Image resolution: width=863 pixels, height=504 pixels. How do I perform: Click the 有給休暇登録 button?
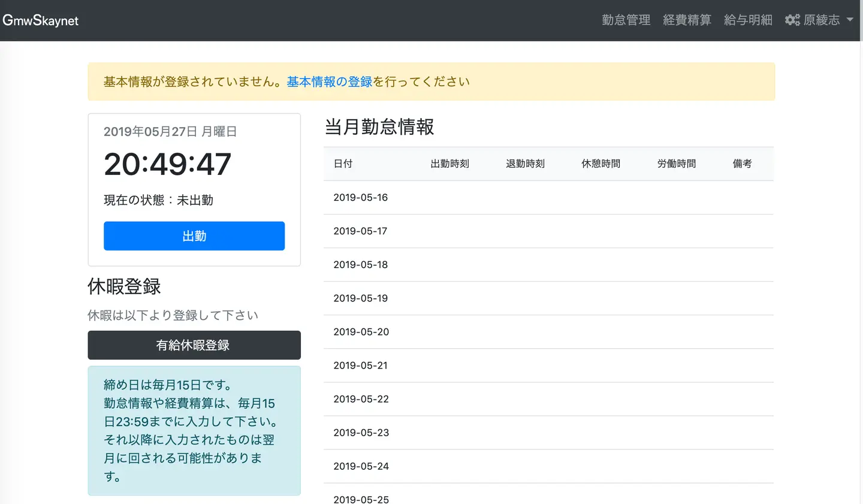tap(194, 345)
